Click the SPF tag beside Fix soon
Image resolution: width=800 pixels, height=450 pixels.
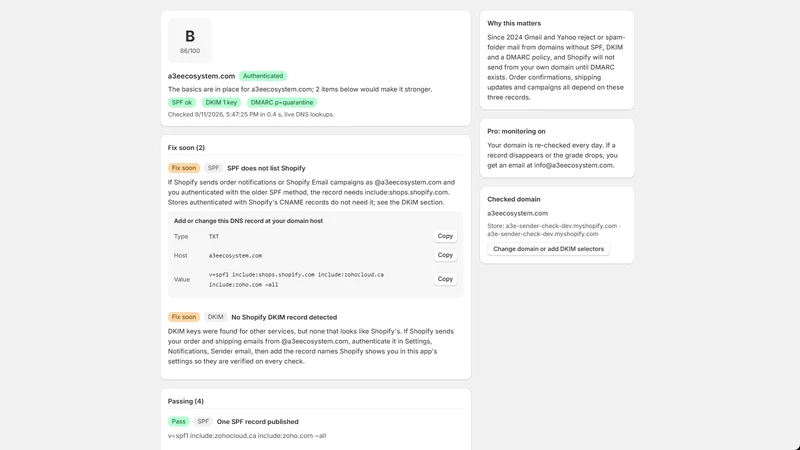213,168
